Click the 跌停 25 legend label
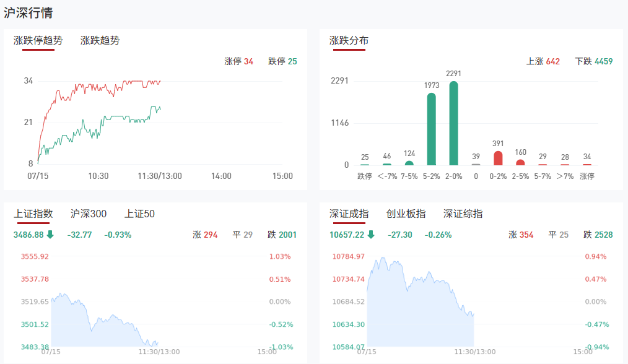628x364 pixels. click(x=282, y=61)
